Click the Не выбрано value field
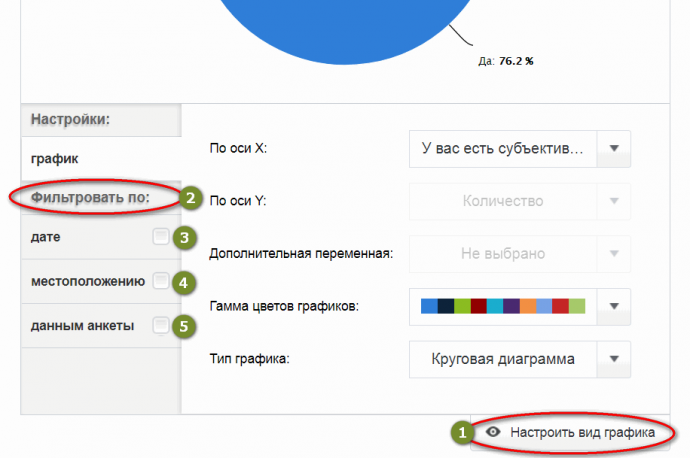 tap(503, 253)
